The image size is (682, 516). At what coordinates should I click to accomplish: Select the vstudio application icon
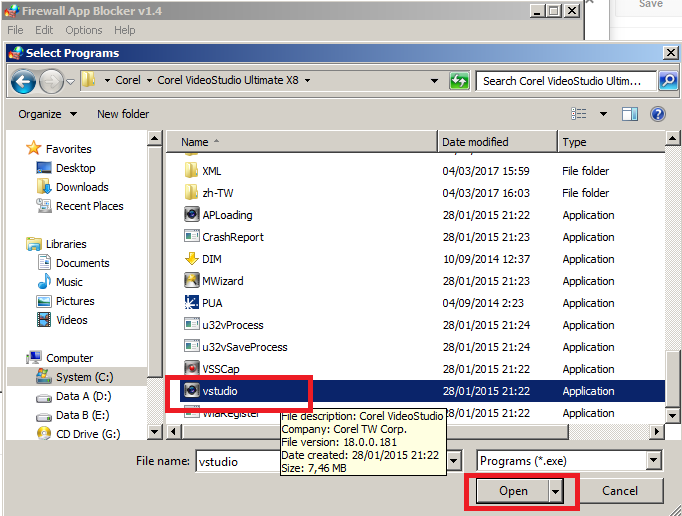191,390
